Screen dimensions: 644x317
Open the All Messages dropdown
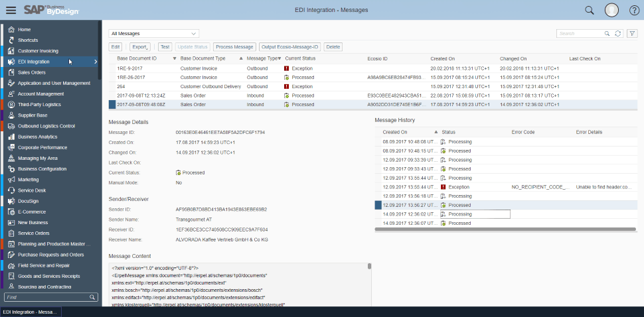coord(154,33)
